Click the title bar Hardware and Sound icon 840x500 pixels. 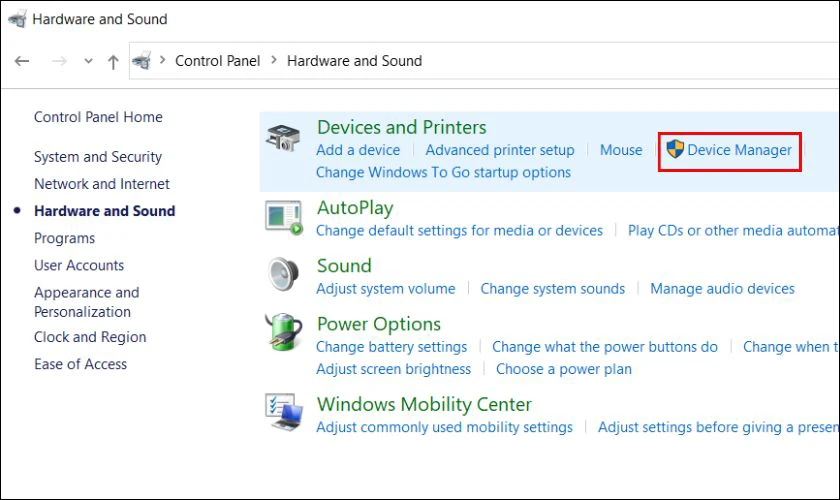[x=18, y=19]
